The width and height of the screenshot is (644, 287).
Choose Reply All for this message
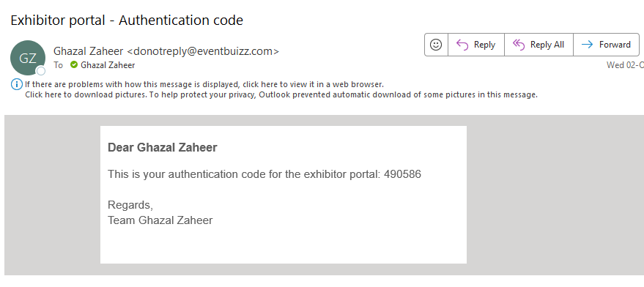(538, 45)
